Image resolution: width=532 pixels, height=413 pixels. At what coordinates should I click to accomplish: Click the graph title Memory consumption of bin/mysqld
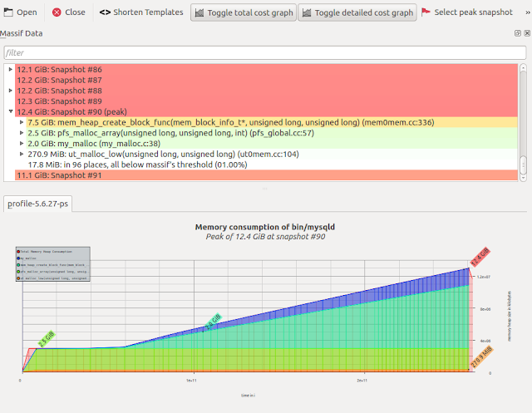265,227
